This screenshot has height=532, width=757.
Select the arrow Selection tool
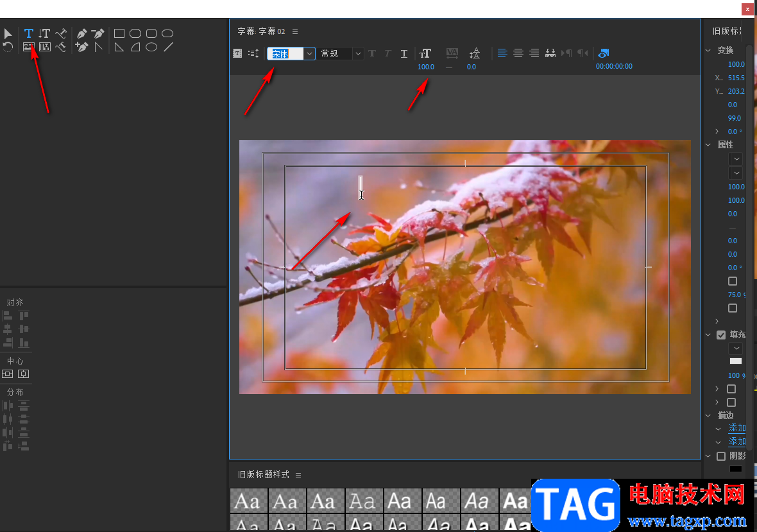click(x=8, y=33)
